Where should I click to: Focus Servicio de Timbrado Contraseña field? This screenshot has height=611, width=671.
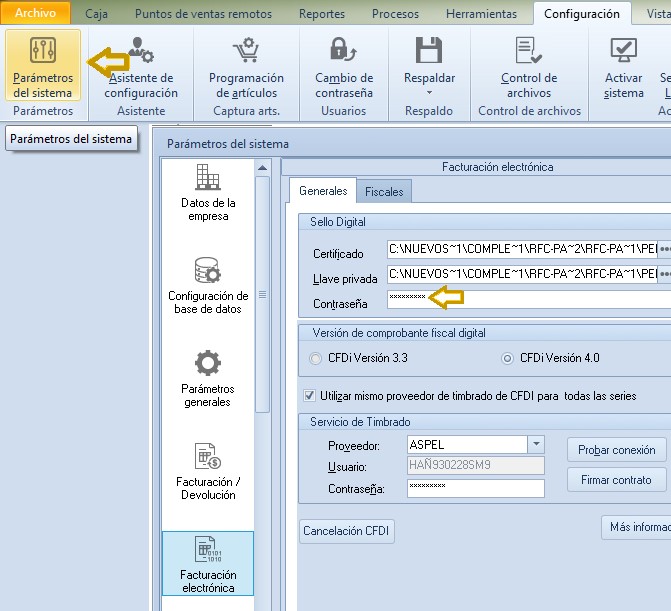point(476,488)
